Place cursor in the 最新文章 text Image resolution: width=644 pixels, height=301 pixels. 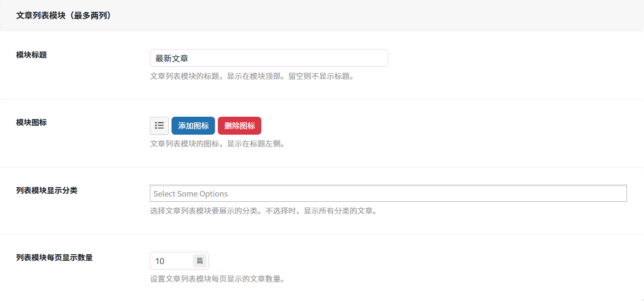(x=172, y=58)
